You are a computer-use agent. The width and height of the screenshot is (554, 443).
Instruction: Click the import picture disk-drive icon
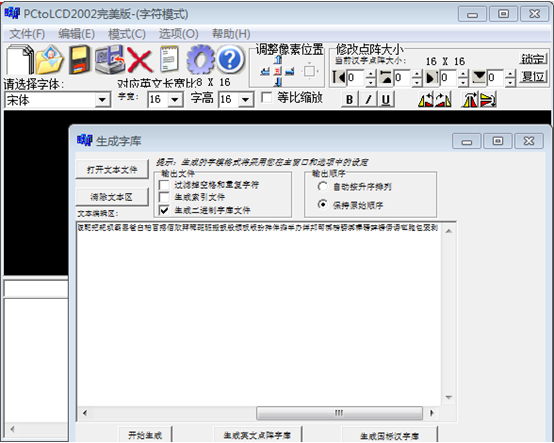tap(110, 59)
